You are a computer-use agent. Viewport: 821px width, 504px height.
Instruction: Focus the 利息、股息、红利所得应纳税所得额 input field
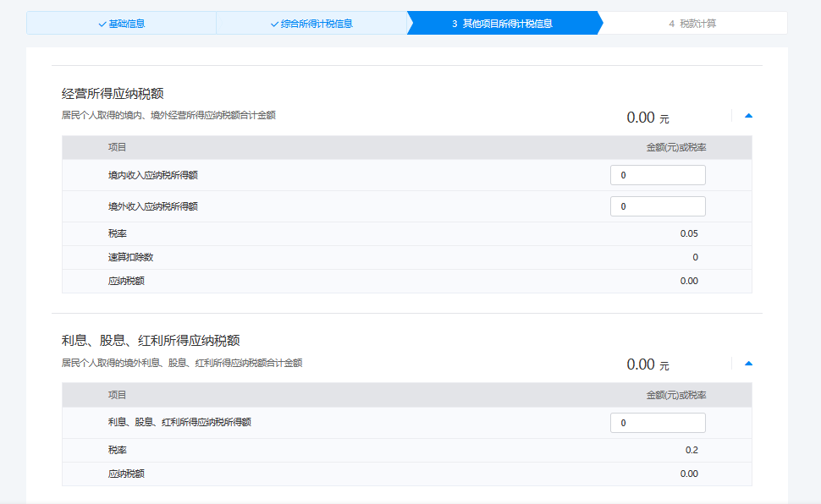658,423
